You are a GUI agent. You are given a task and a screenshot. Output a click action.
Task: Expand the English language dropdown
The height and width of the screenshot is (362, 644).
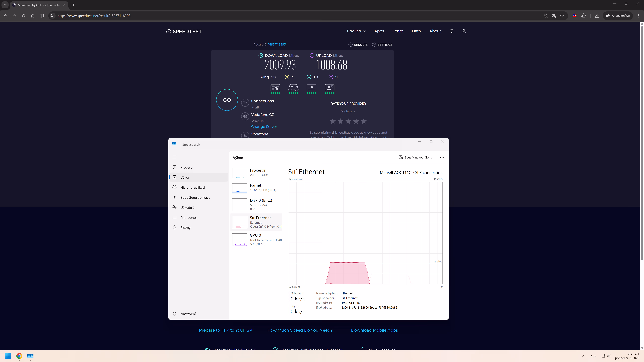click(356, 31)
